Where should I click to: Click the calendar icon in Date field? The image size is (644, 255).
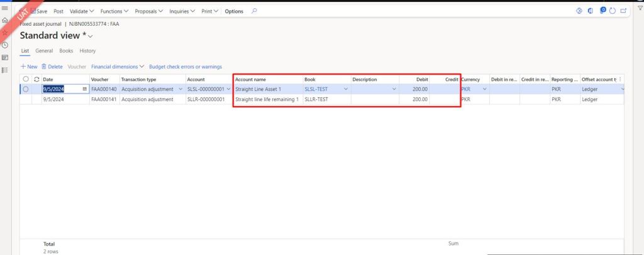tap(85, 89)
